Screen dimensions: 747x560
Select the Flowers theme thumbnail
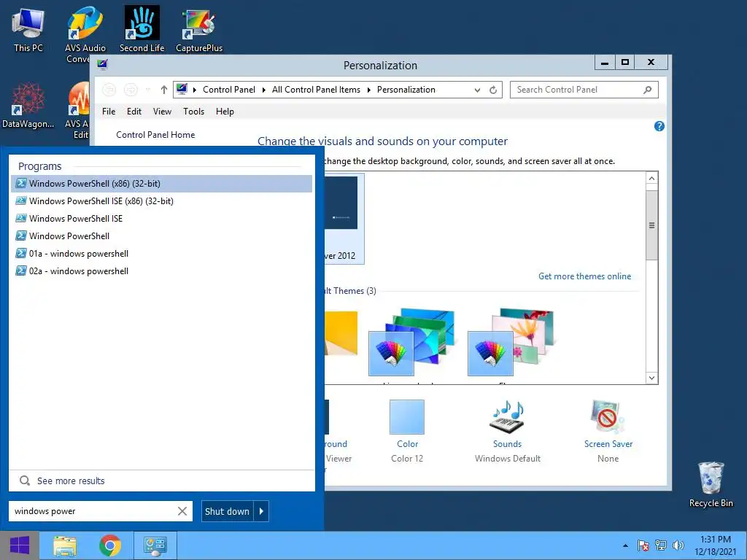[x=511, y=342]
